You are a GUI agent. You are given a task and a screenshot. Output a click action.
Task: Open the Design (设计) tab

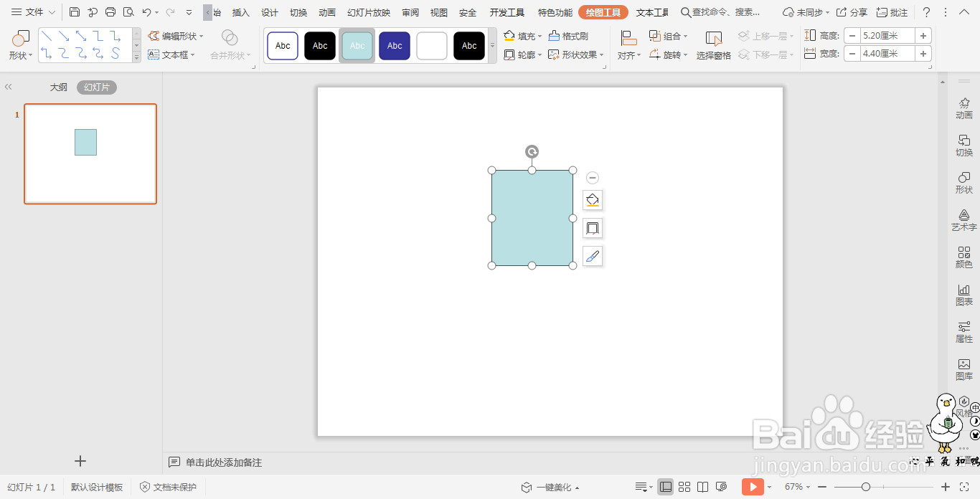point(270,13)
